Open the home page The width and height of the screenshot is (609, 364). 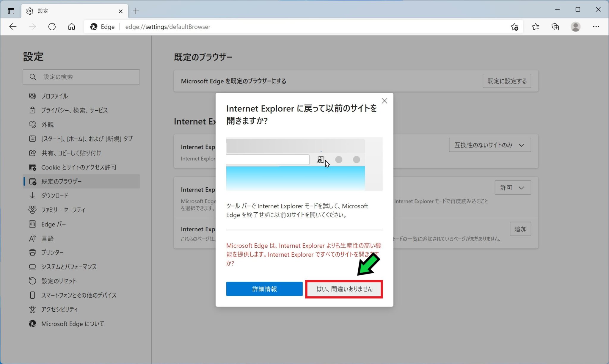tap(71, 26)
